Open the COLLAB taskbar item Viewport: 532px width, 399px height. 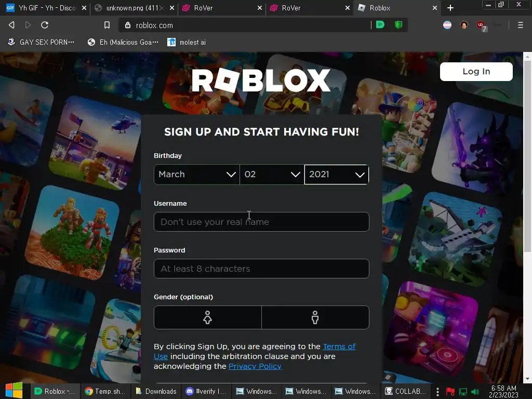[x=406, y=391]
